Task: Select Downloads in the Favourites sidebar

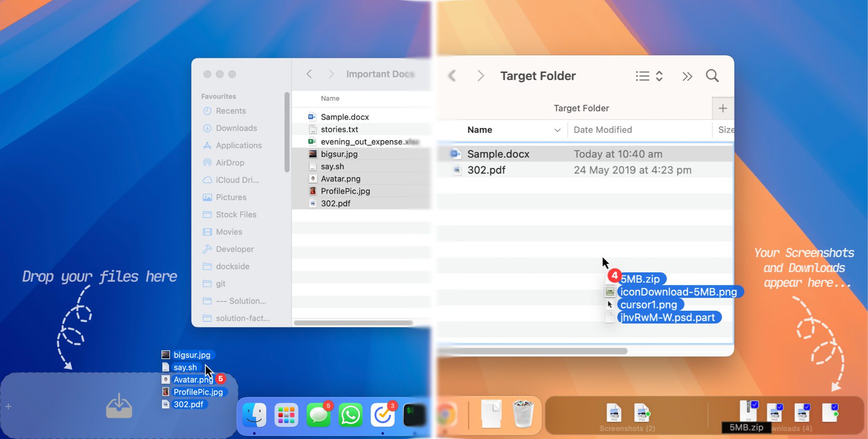Action: click(x=236, y=128)
